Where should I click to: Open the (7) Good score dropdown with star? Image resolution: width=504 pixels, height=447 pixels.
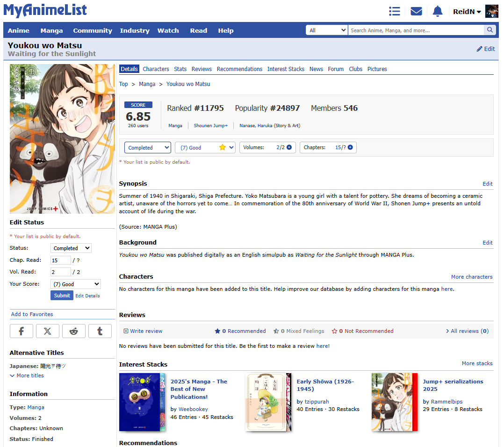205,147
